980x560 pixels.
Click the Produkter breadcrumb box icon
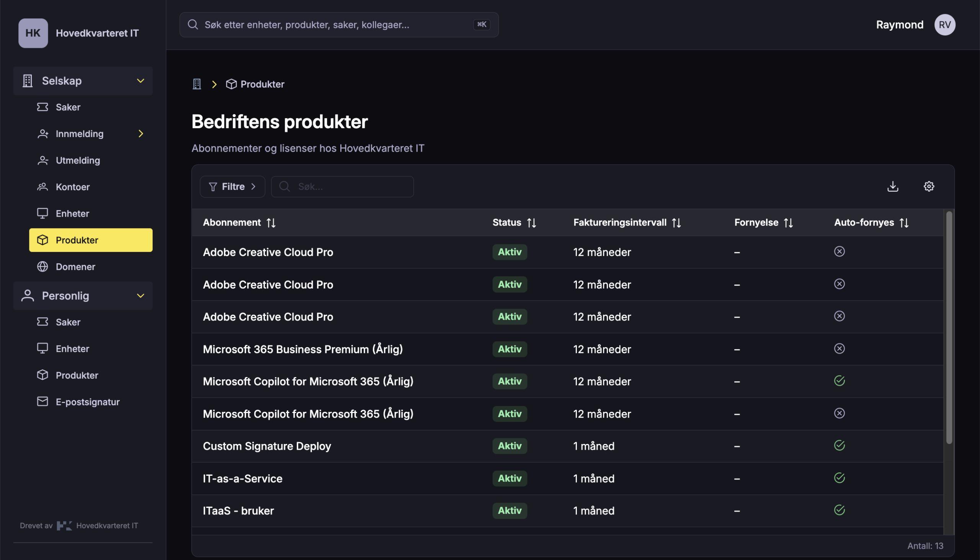tap(231, 84)
